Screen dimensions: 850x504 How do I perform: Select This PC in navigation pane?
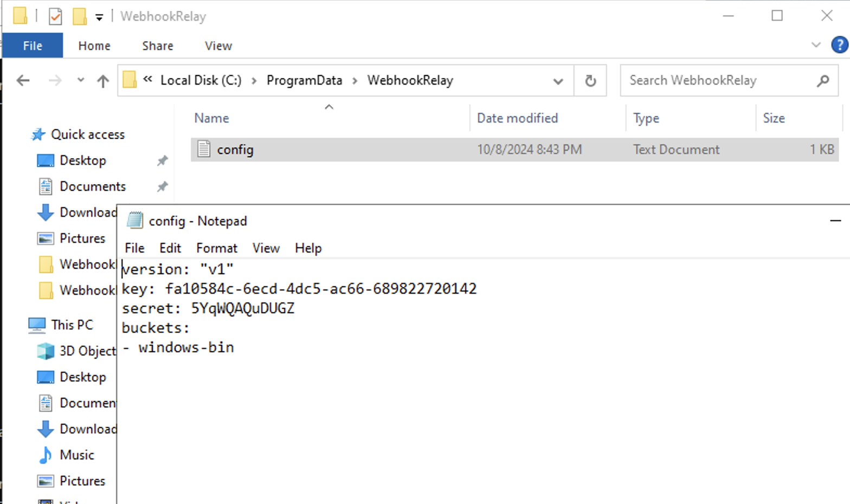(72, 325)
